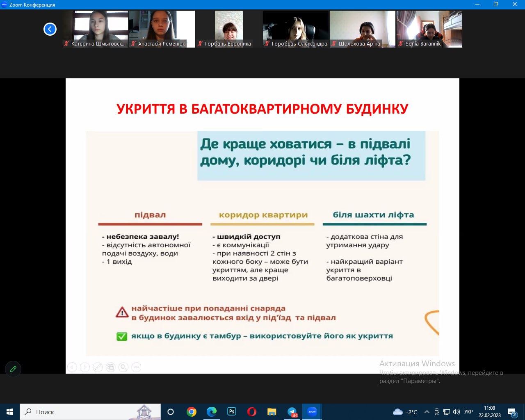Viewport: 525px width, 420px height.
Task: Open Photoshop from the taskbar
Action: coord(231,412)
